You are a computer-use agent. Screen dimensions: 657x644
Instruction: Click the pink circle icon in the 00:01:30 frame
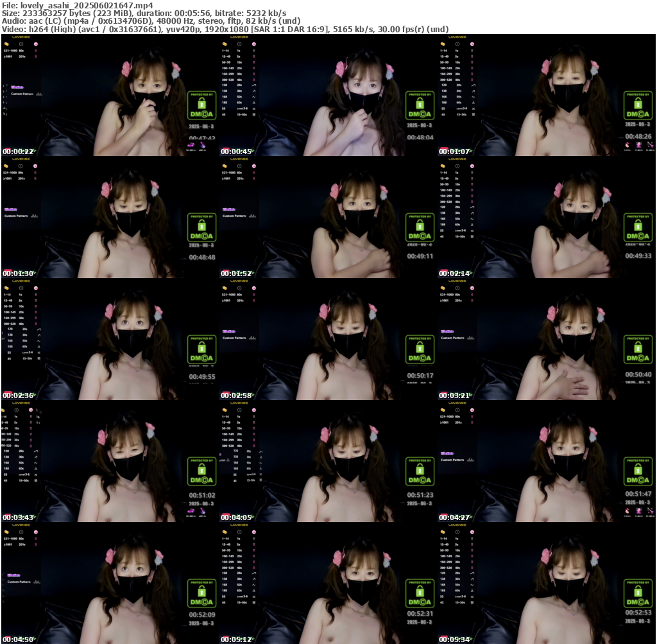(35, 166)
